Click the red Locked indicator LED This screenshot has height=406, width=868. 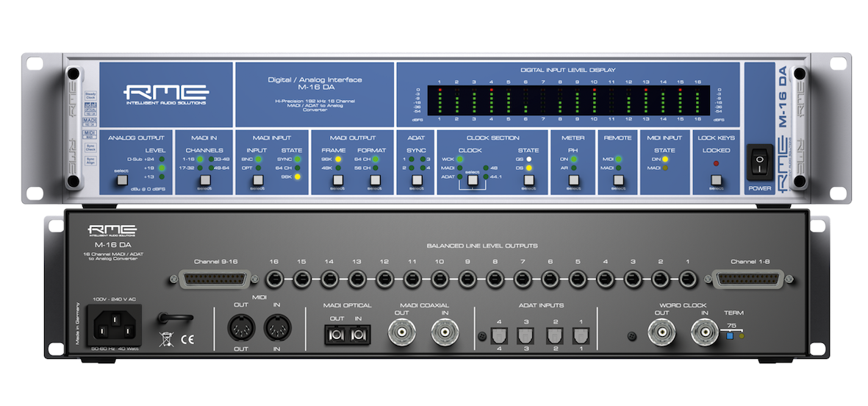[717, 163]
